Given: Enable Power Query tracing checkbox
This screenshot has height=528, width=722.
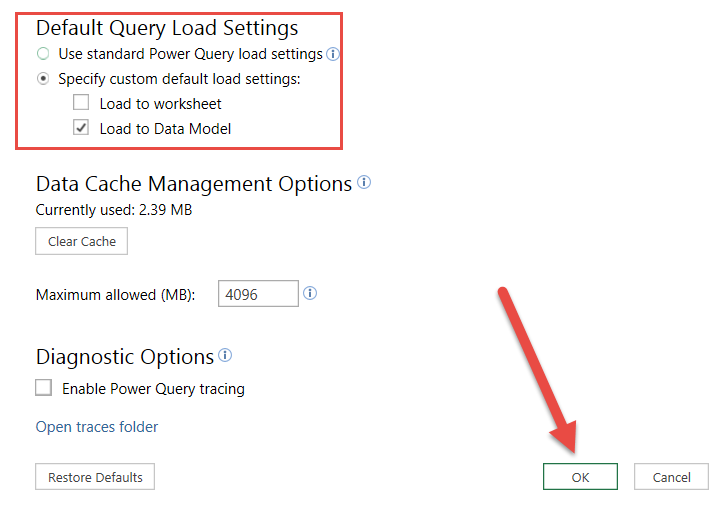Looking at the screenshot, I should [44, 388].
